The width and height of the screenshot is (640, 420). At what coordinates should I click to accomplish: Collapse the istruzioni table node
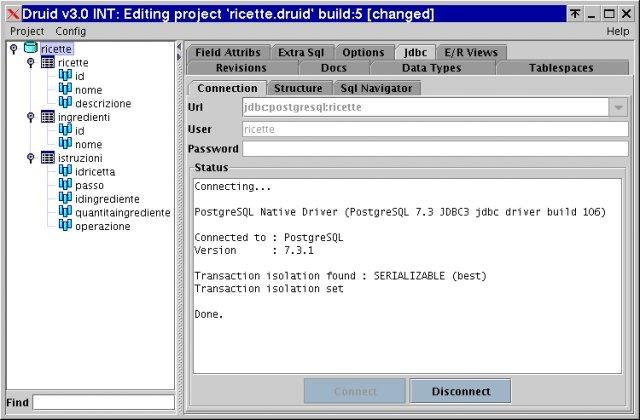(x=31, y=158)
